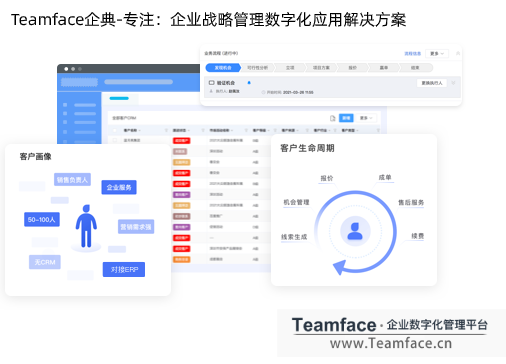Click the 销售负责人 tag in 客户画像
This screenshot has height=364, width=506.
(72, 180)
